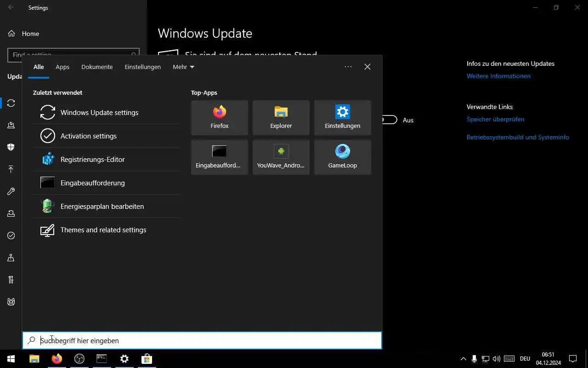
Task: Open Windows Update settings recent item
Action: 107,112
